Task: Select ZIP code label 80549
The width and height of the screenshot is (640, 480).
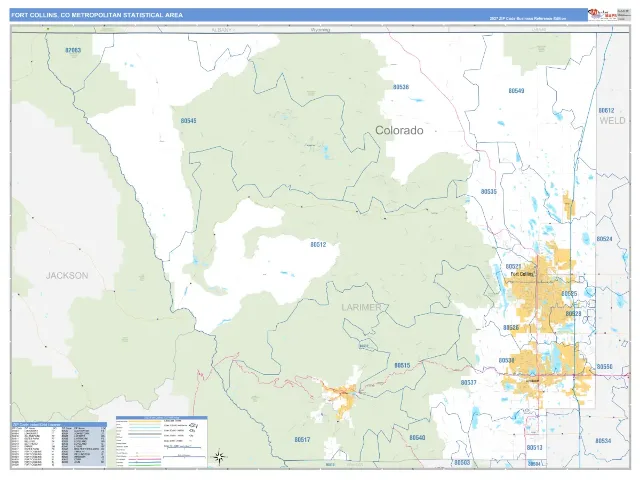Action: pyautogui.click(x=516, y=91)
